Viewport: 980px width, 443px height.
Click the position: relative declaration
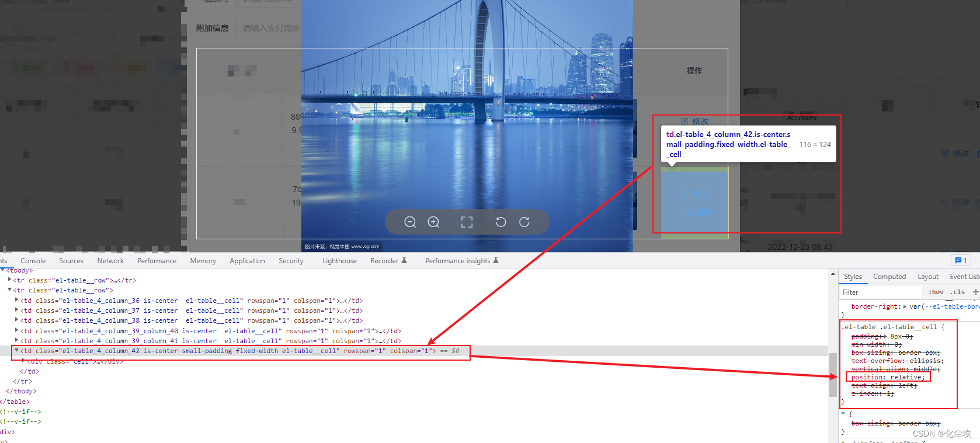888,377
